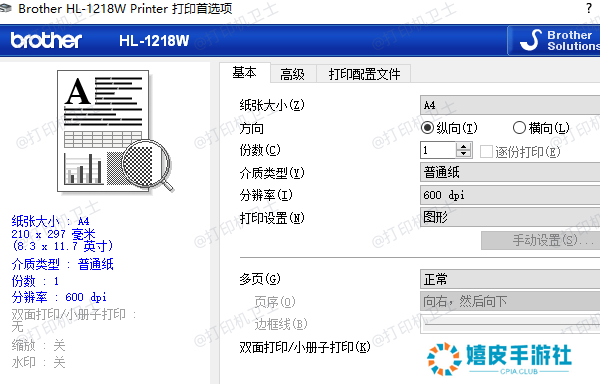Click the (8.3 x 11.7 英寸) summary text
Image resolution: width=600 pixels, height=384 pixels.
[x=63, y=246]
